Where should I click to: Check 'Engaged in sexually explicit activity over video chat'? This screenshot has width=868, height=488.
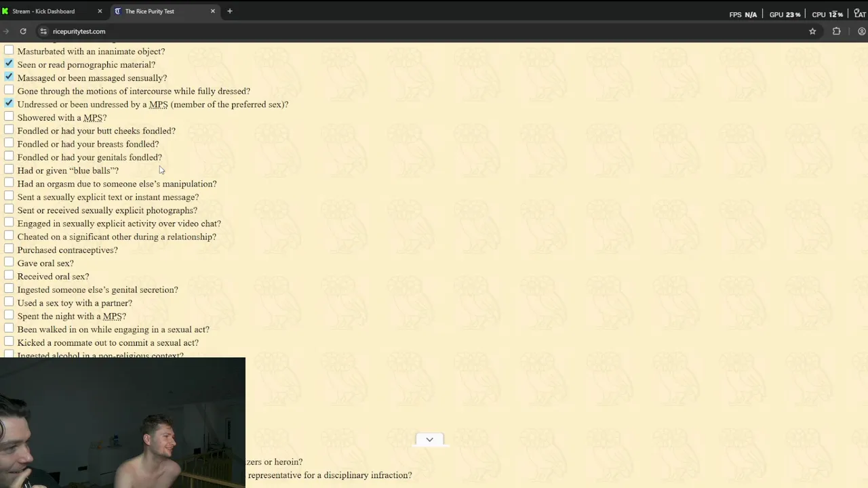pos(9,223)
